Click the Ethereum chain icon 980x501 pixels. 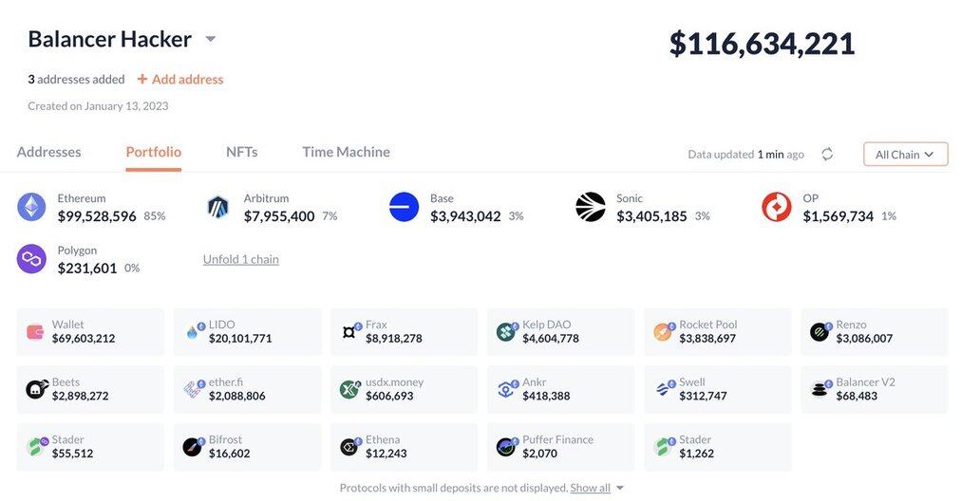pos(31,207)
